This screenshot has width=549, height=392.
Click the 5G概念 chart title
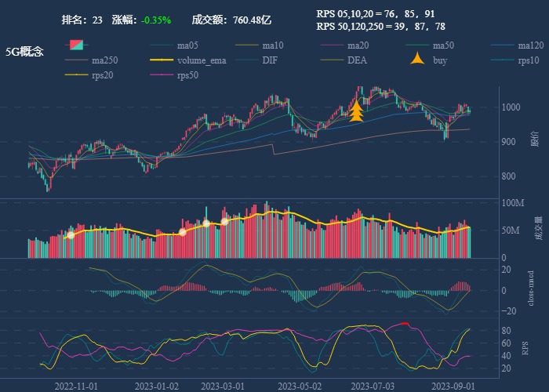tap(24, 52)
